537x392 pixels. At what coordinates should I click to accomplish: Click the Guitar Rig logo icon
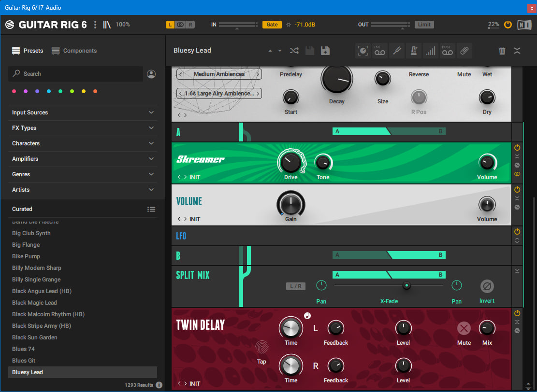coord(10,25)
